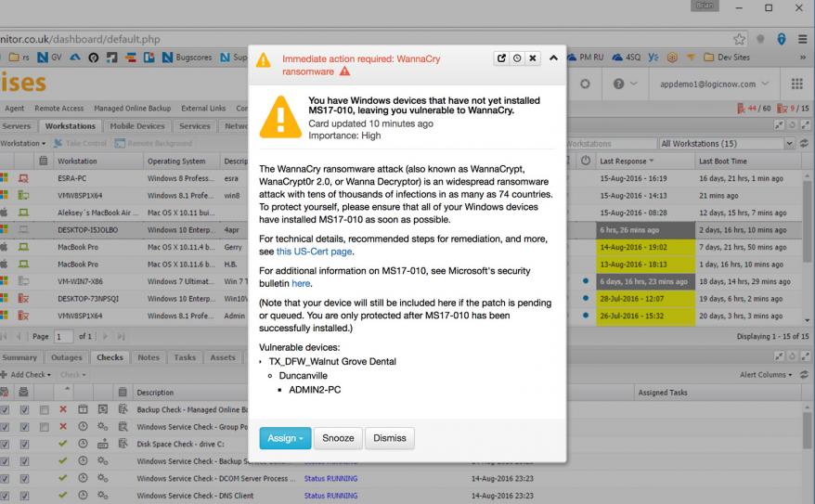The image size is (815, 504).
Task: Expand the appdemo1@logicnow.com account menu
Action: point(714,84)
